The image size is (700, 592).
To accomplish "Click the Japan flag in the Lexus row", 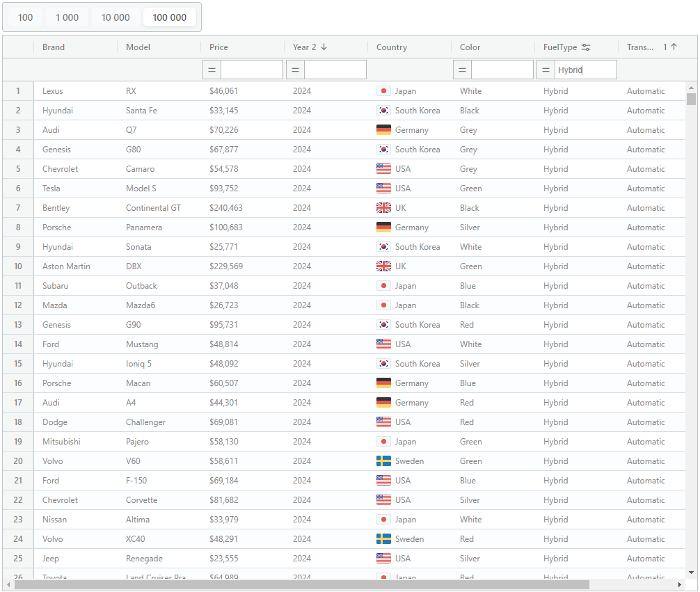I will tap(383, 91).
